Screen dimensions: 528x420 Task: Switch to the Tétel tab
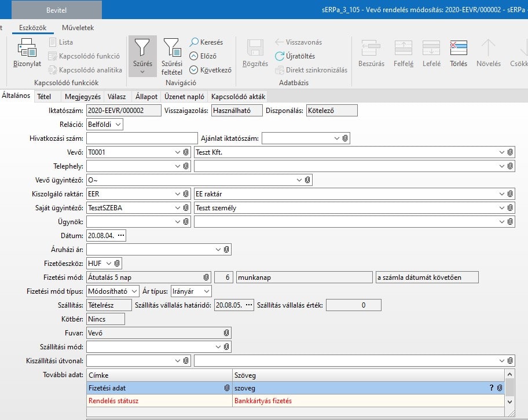44,97
